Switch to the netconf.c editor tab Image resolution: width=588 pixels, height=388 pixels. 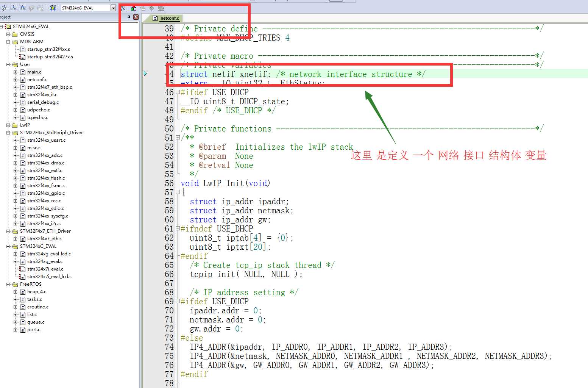[166, 18]
